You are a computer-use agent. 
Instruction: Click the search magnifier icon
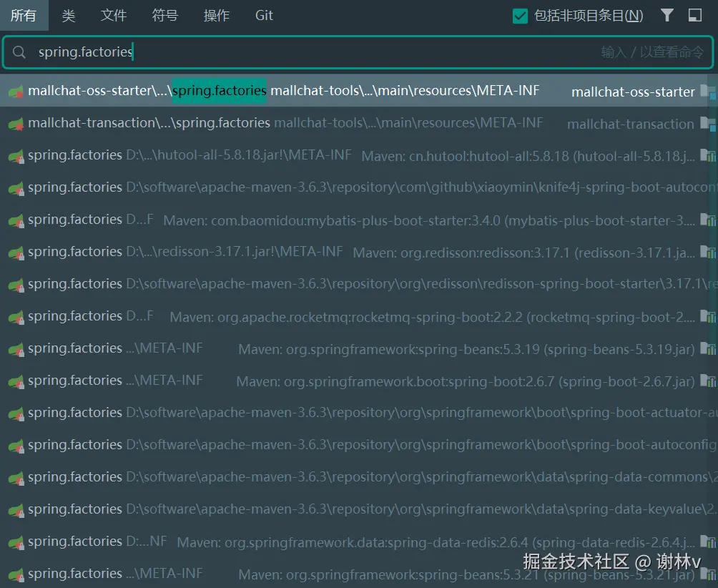(x=19, y=52)
